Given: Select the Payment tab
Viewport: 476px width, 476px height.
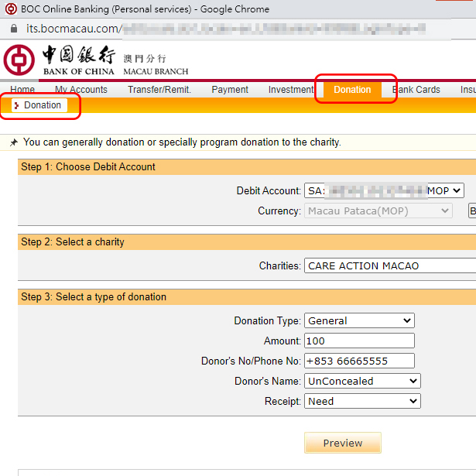Looking at the screenshot, I should click(230, 90).
